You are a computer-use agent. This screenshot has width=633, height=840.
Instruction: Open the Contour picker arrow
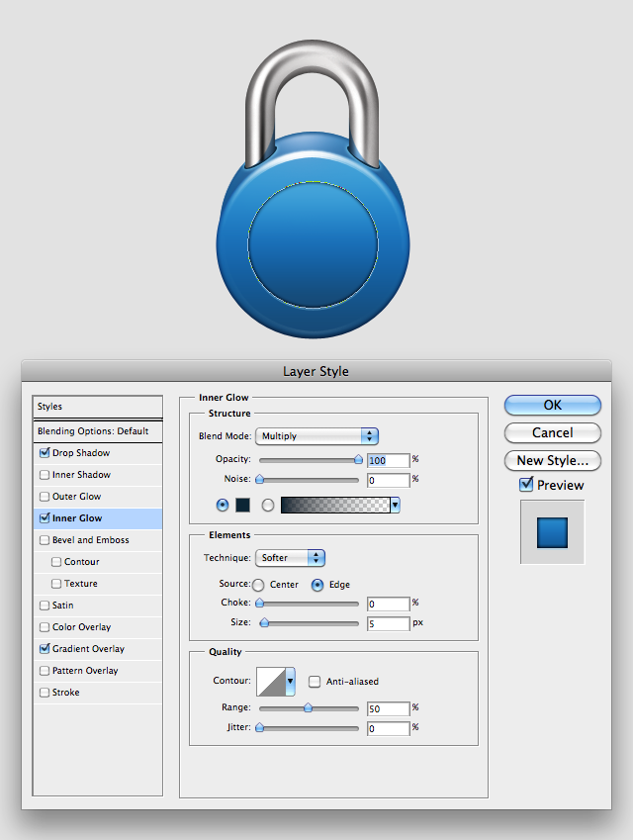click(290, 682)
